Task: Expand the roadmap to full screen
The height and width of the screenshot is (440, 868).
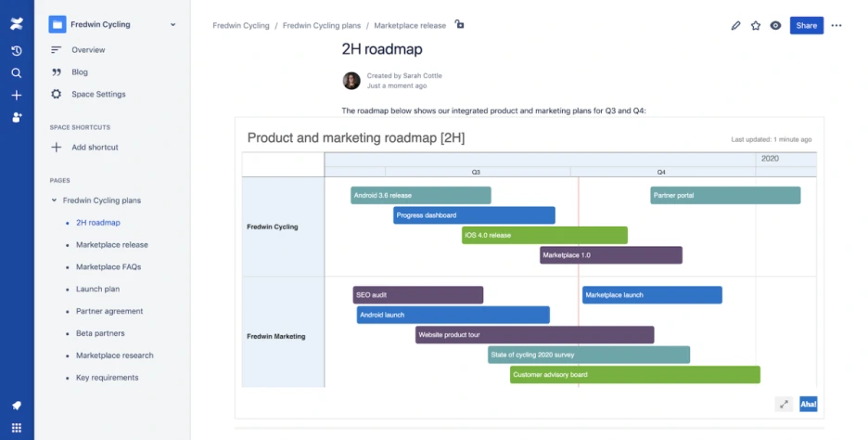Action: pos(784,404)
